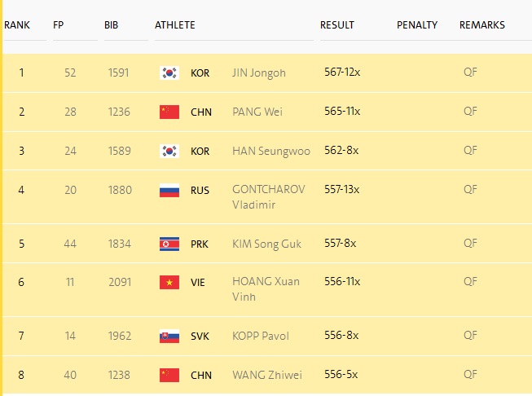
Task: Click the Vietnam flag beside HOANG Xuan Vinh
Action: (x=169, y=282)
